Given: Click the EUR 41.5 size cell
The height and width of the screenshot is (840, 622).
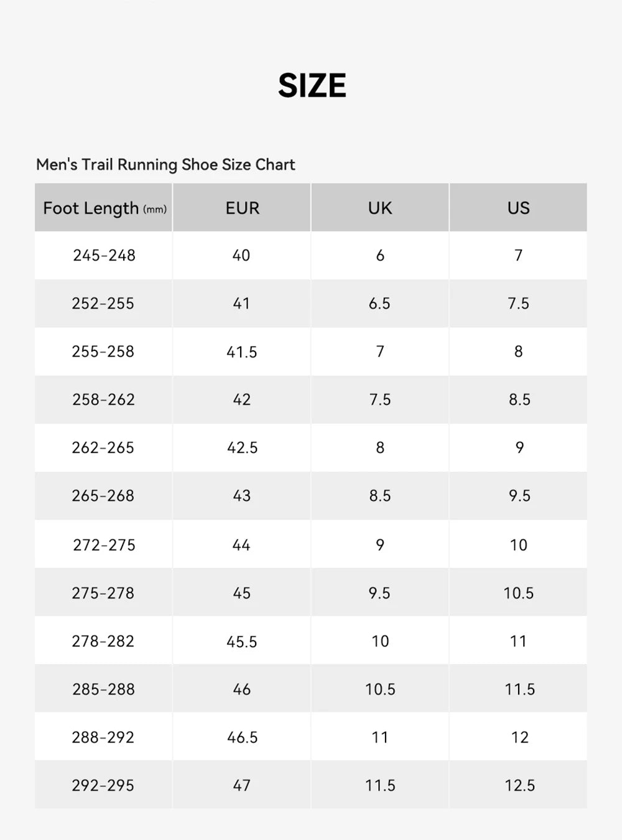Looking at the screenshot, I should tap(242, 352).
